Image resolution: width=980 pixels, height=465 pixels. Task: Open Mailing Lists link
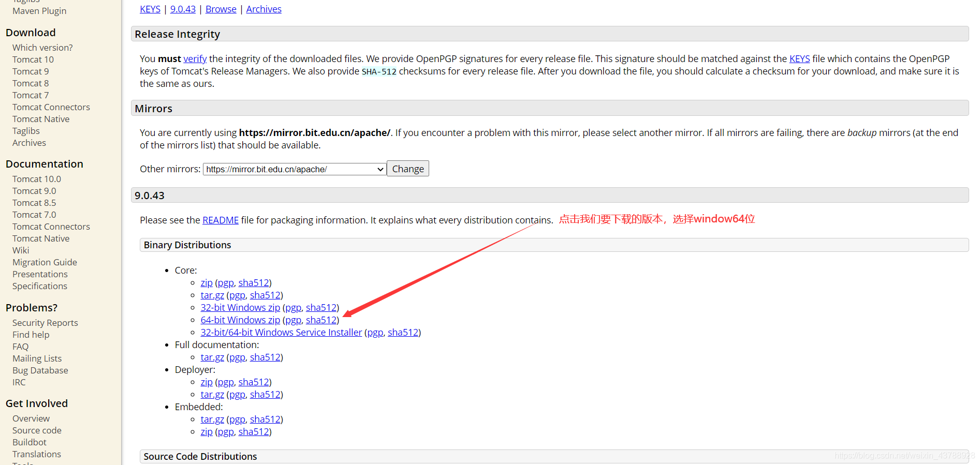(37, 358)
